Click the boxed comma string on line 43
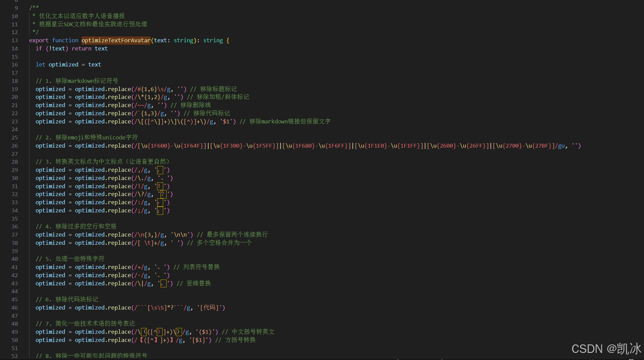The height and width of the screenshot is (360, 644). pos(164,283)
